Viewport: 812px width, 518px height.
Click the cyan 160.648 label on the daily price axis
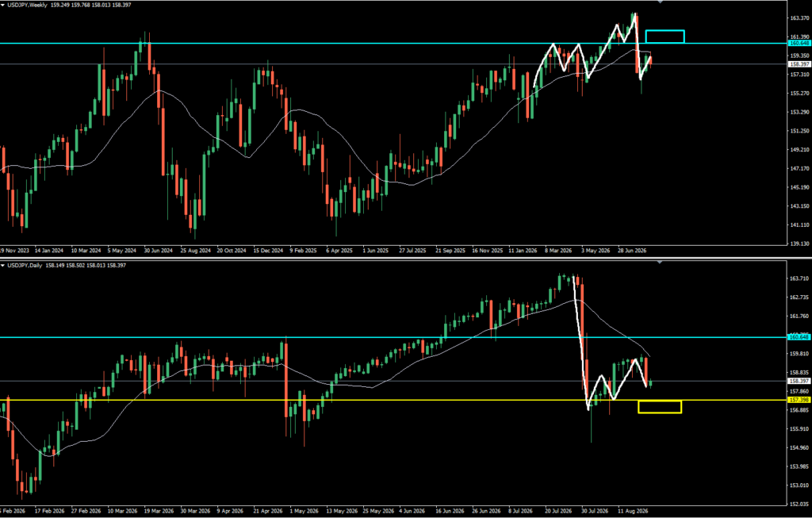[x=799, y=337]
